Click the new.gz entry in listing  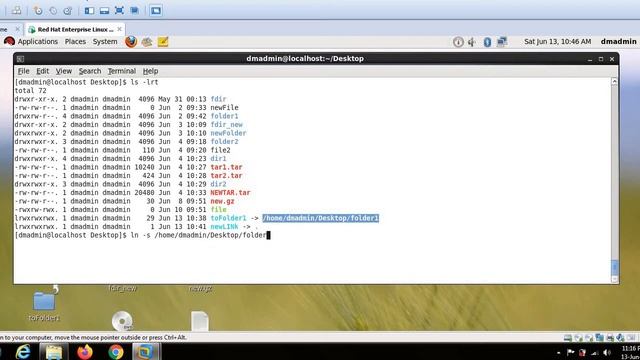[222, 201]
